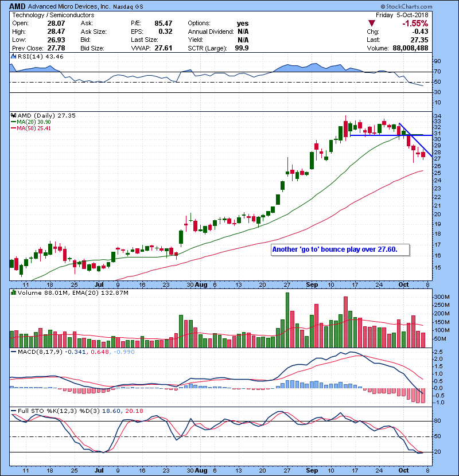Image resolution: width=459 pixels, height=476 pixels.
Task: Click the 'Oct' label on bottom stochastic axis
Action: pyautogui.click(x=403, y=470)
